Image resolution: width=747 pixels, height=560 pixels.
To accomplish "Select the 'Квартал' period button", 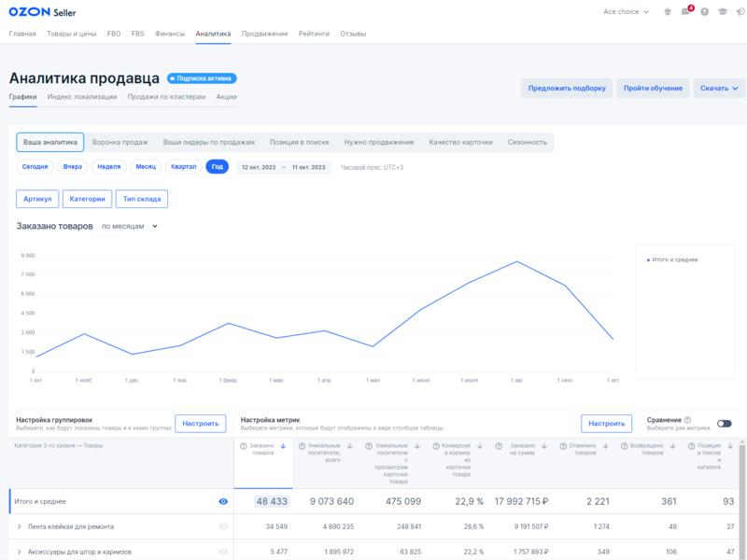I will point(183,167).
